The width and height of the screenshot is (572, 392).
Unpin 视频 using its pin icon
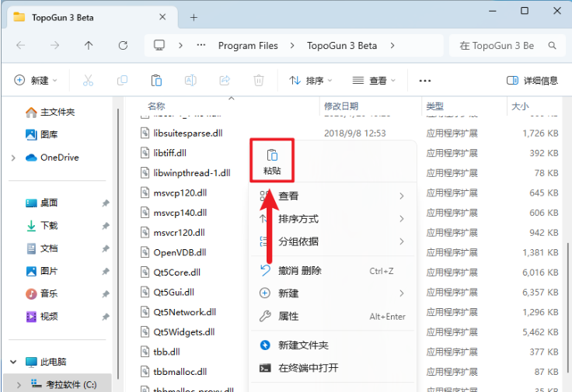click(106, 317)
